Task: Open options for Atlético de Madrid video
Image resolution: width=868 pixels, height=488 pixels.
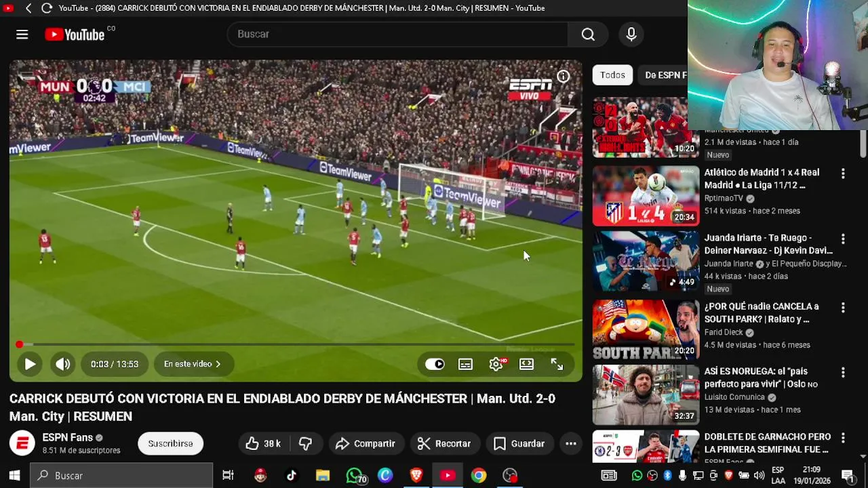Action: (843, 174)
